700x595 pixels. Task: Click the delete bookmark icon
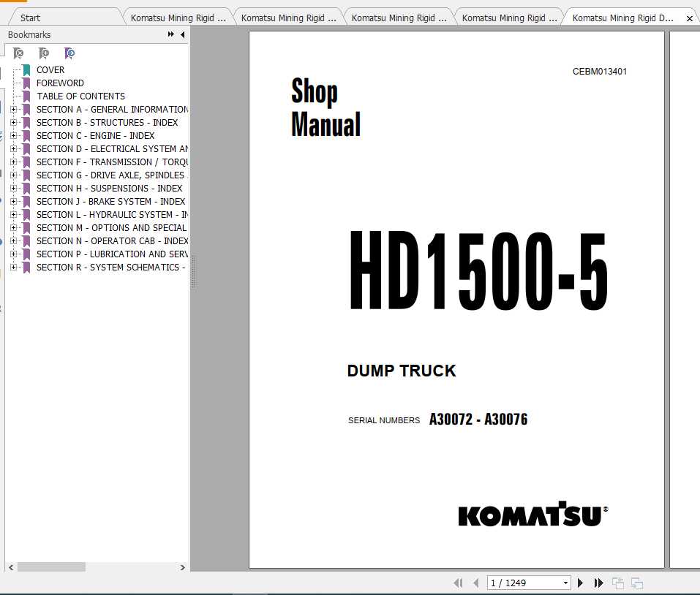tap(18, 53)
